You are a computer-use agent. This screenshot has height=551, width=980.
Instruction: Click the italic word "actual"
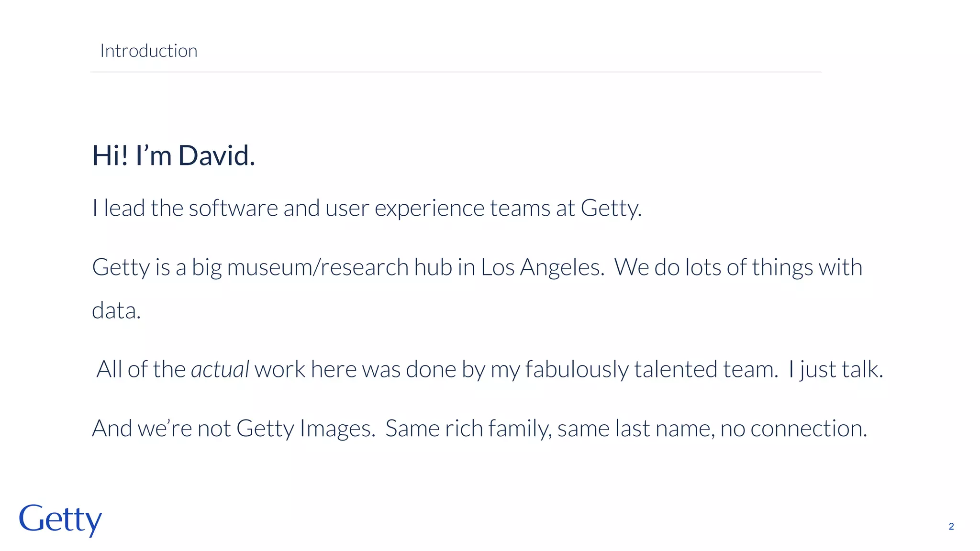click(220, 369)
